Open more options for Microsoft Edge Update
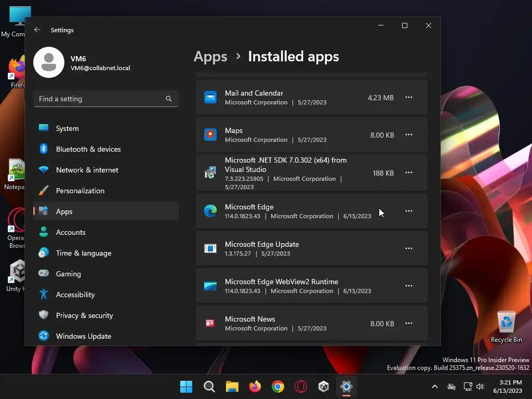The height and width of the screenshot is (399, 532). click(x=409, y=248)
